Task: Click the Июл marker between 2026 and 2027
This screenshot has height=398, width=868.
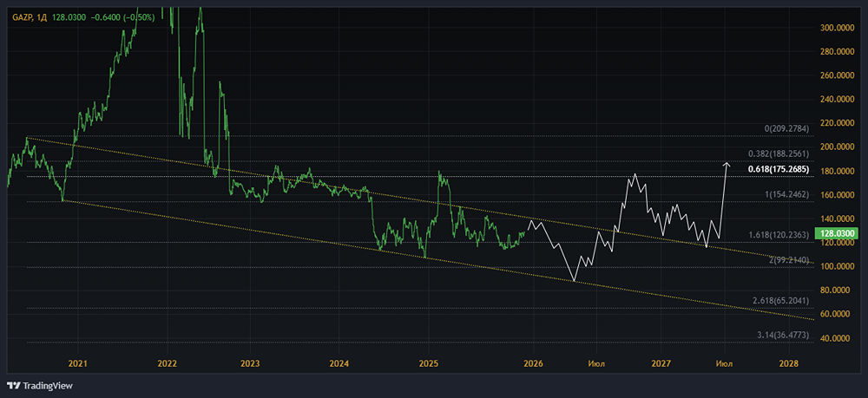Action: click(x=596, y=362)
